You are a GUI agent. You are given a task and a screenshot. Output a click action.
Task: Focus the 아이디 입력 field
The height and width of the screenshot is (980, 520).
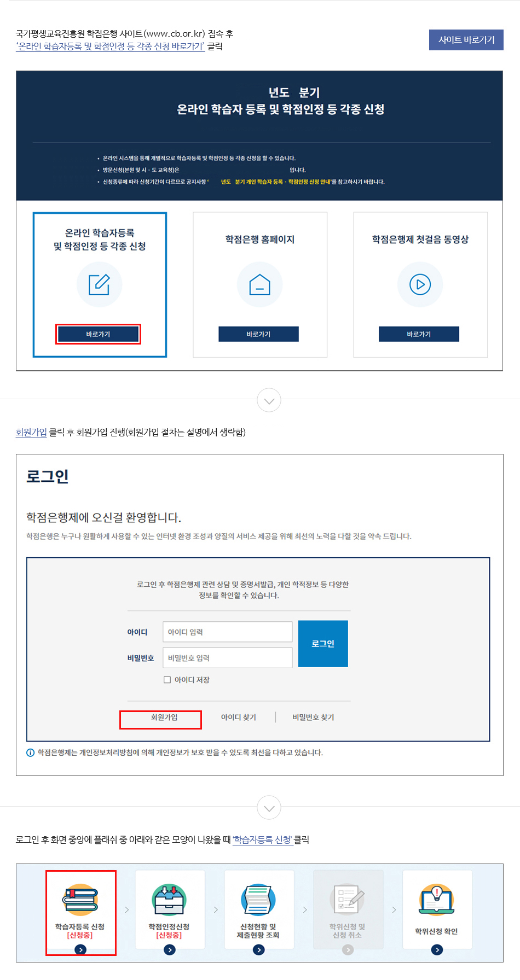pos(228,632)
